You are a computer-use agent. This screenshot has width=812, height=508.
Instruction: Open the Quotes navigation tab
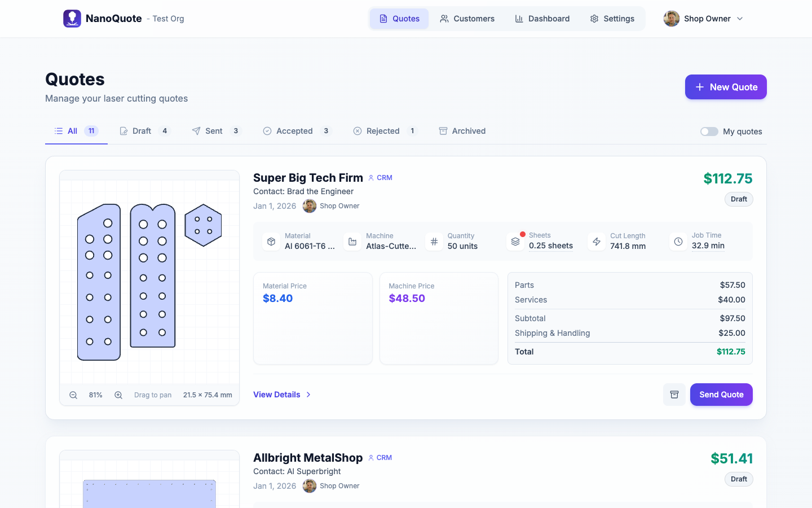pyautogui.click(x=399, y=19)
